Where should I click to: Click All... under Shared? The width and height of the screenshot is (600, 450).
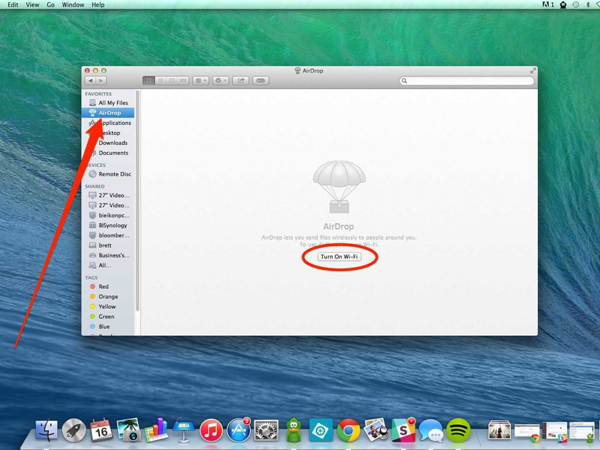point(108,265)
